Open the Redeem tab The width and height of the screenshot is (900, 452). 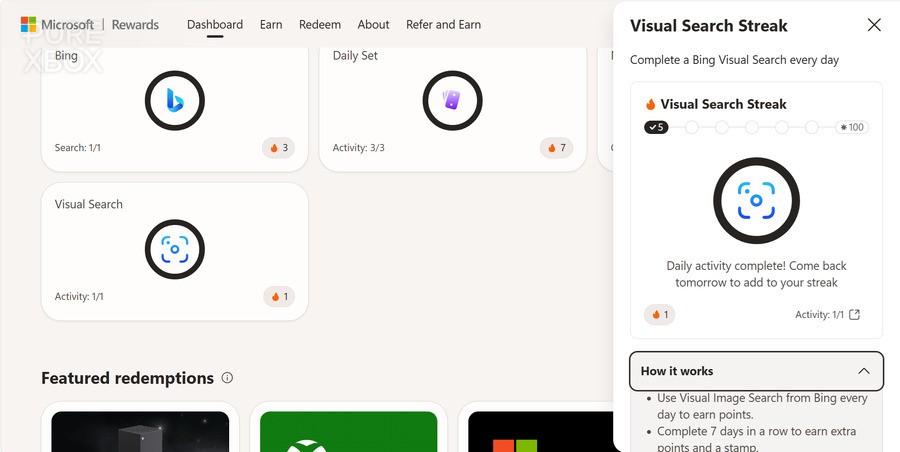click(320, 25)
